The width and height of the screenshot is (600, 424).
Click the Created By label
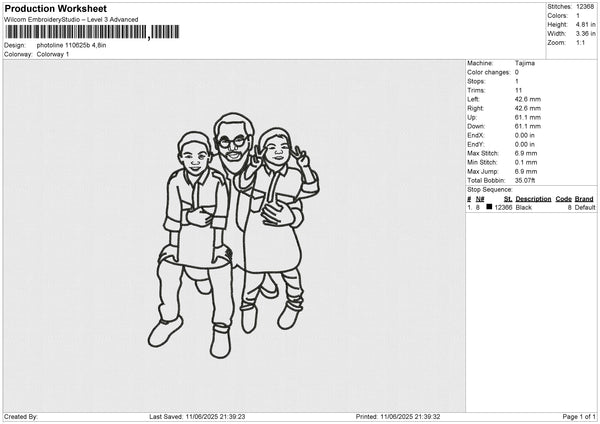[21, 417]
